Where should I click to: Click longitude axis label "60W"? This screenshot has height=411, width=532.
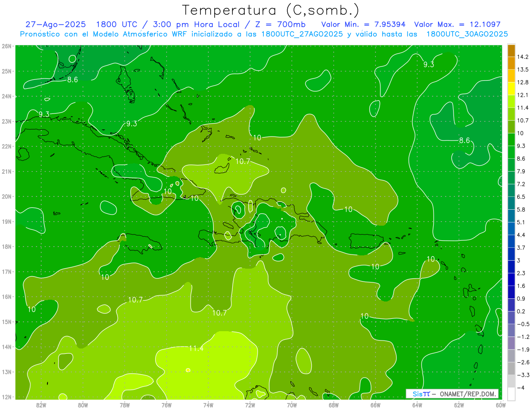point(501,405)
